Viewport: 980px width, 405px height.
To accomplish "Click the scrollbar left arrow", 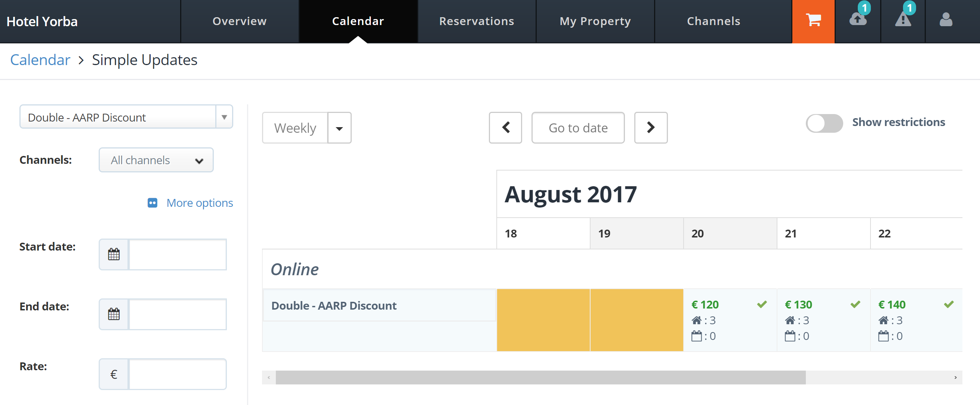I will [x=269, y=377].
